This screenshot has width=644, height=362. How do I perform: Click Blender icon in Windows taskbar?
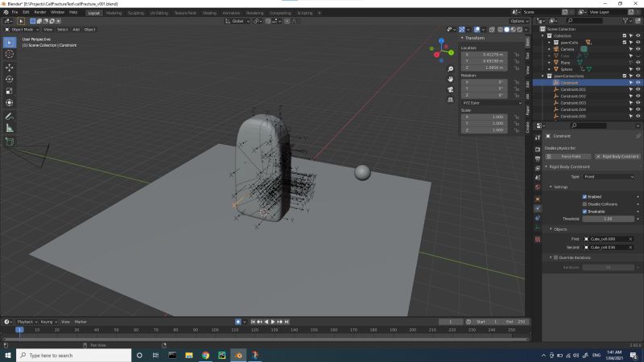[238, 356]
